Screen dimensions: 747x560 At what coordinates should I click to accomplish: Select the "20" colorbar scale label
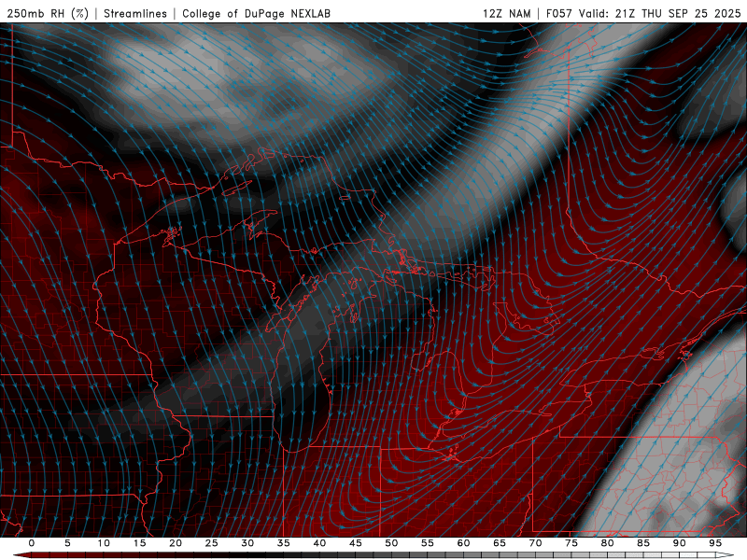click(x=176, y=543)
